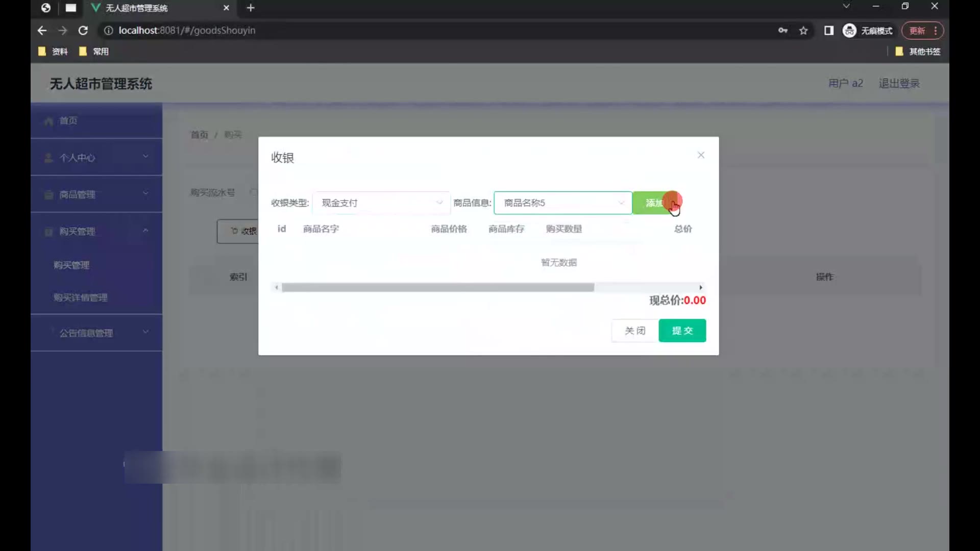This screenshot has width=980, height=551.
Task: Reload the page with refresh icon
Action: (x=83, y=31)
